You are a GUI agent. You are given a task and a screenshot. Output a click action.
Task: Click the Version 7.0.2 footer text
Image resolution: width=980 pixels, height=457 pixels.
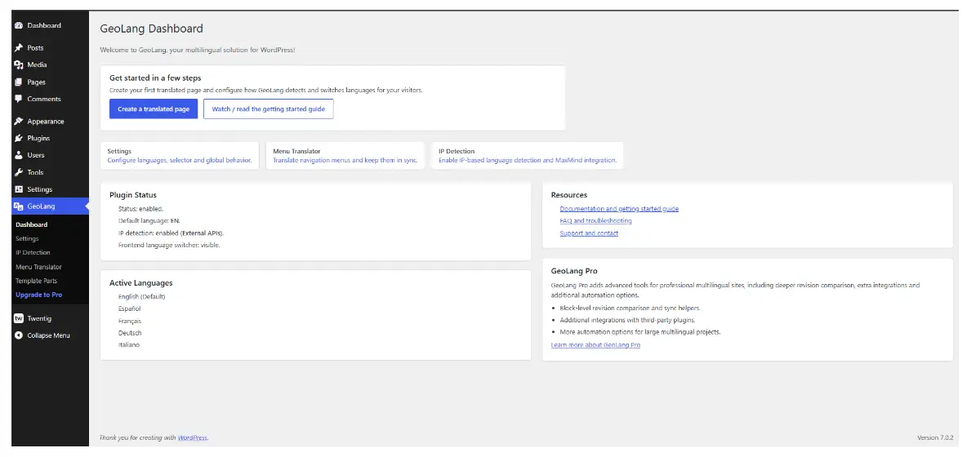[x=935, y=438]
